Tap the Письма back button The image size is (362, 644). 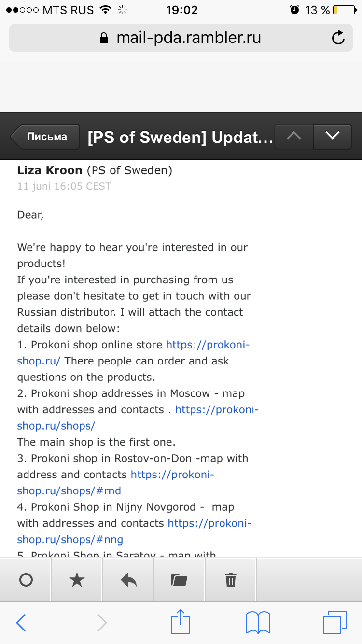(46, 137)
